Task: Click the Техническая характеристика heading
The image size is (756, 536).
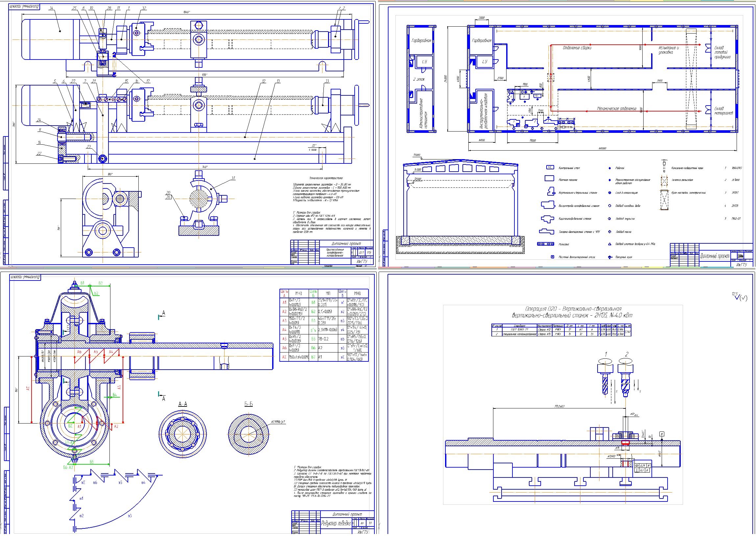Action: (x=326, y=178)
